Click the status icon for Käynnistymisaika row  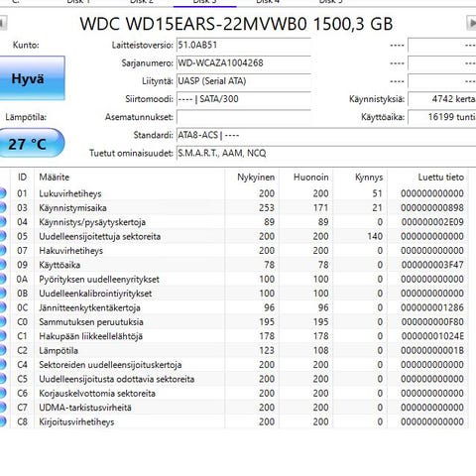pos(3,207)
